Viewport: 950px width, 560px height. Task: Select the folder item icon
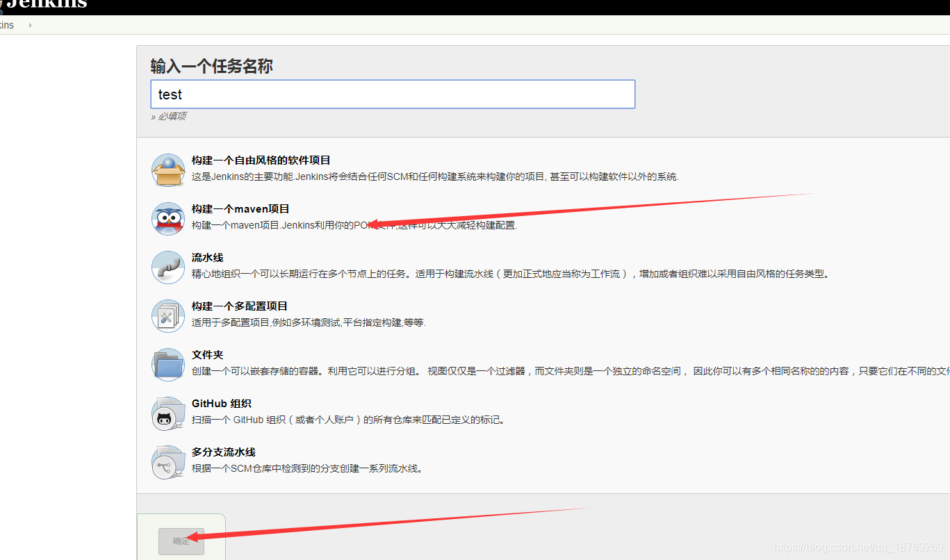(168, 365)
